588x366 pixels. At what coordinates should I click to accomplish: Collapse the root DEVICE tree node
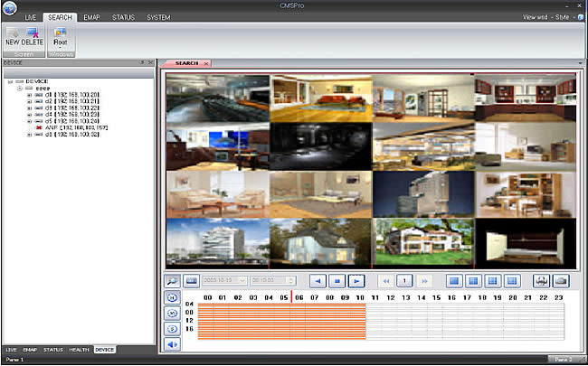coord(10,81)
